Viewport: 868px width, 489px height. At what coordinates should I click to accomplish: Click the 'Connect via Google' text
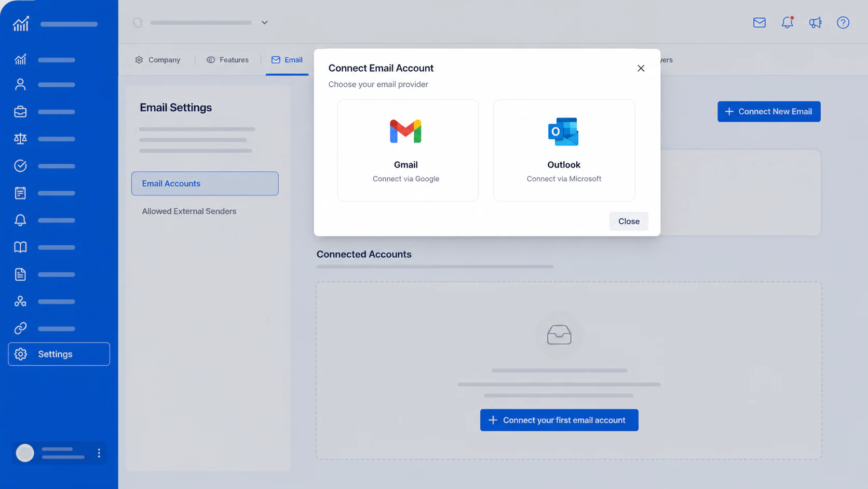[406, 179]
